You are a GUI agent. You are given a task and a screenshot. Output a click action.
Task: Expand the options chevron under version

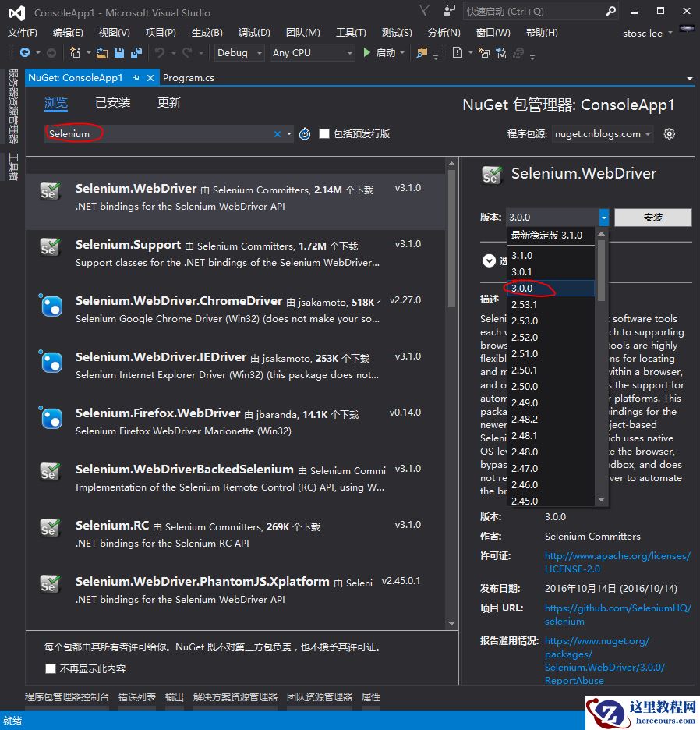click(x=489, y=260)
